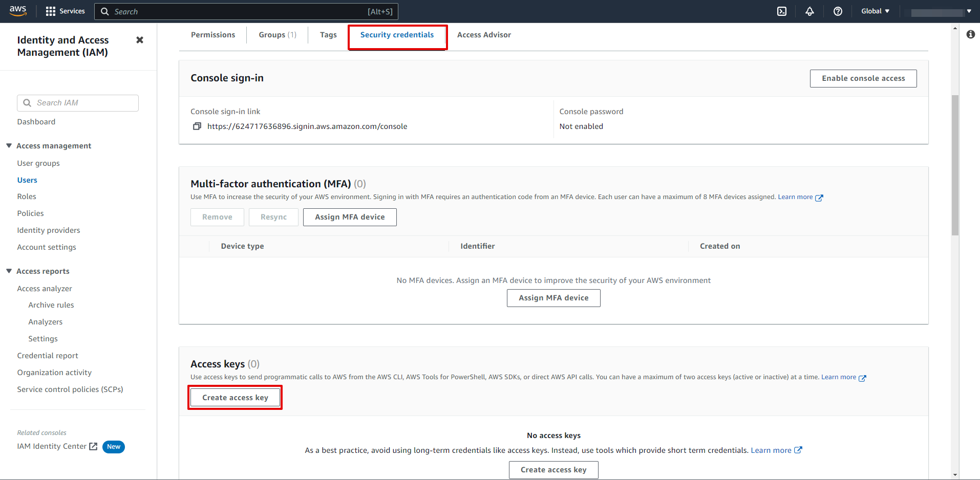Click the page vertical scrollbar thumb

[x=955, y=165]
